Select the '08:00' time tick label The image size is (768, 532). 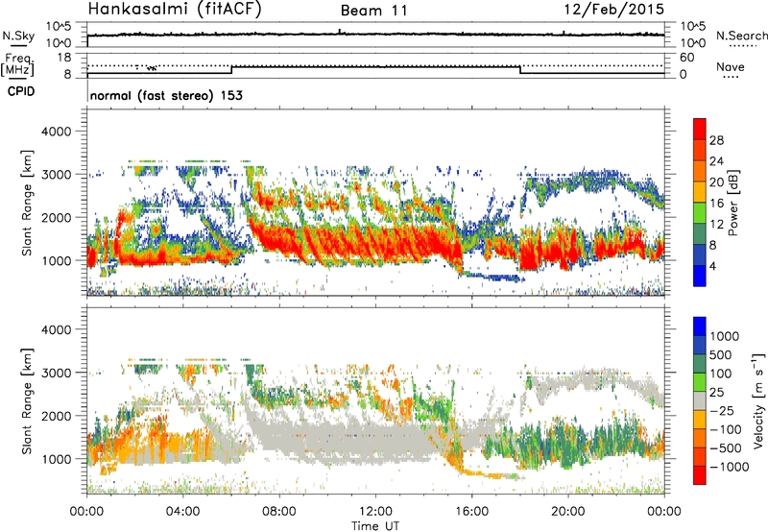(278, 512)
